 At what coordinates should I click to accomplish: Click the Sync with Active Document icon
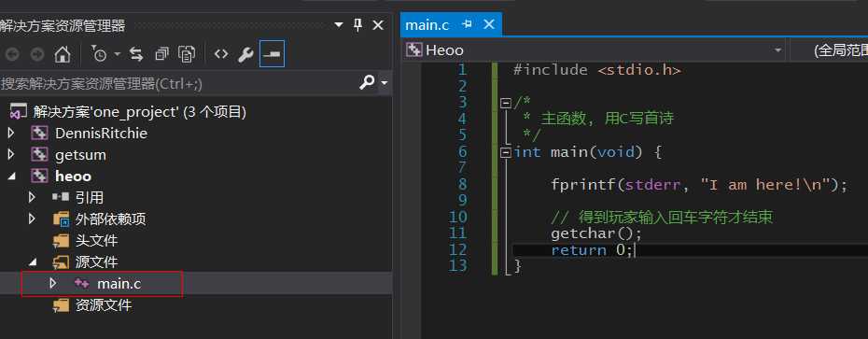pos(136,54)
